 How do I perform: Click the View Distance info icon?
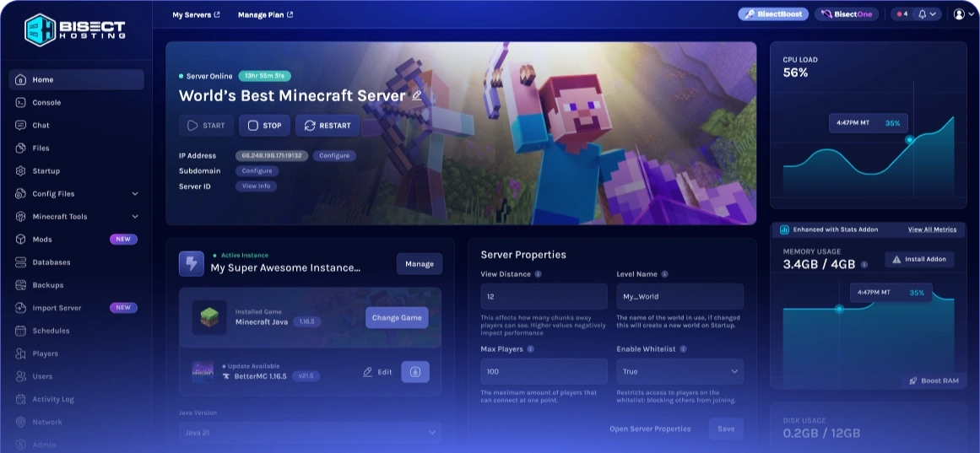pyautogui.click(x=539, y=274)
